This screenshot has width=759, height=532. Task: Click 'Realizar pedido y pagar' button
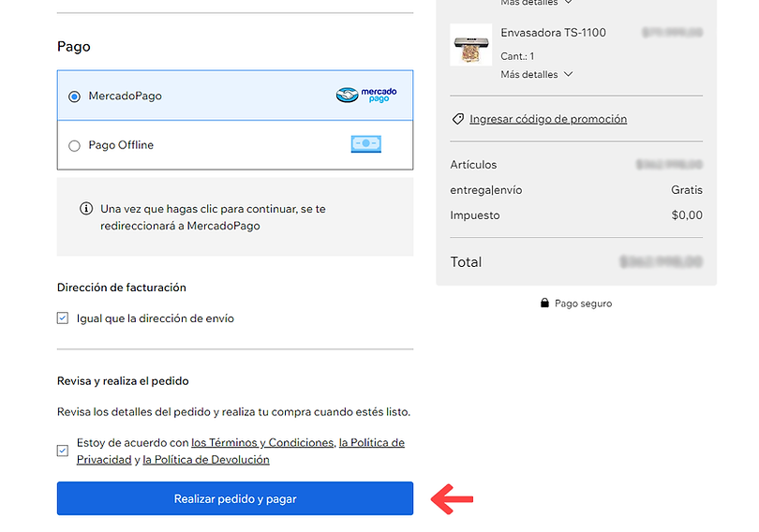click(x=235, y=498)
